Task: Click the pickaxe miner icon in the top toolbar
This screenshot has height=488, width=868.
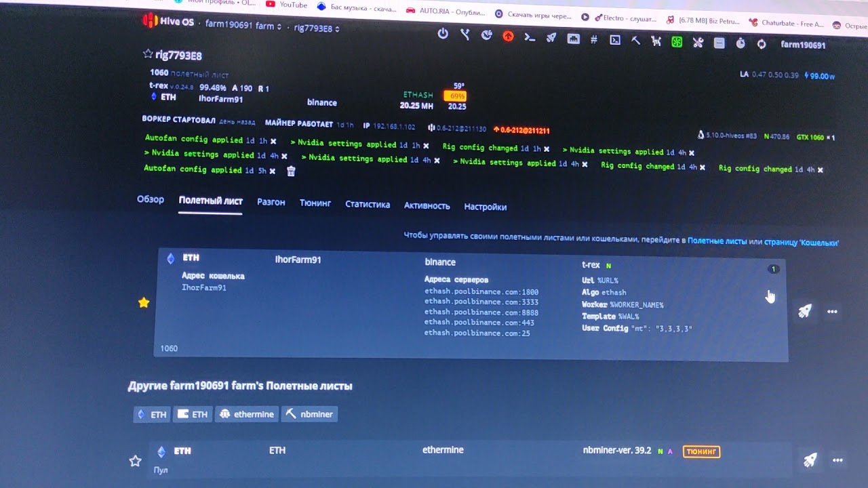Action: pyautogui.click(x=635, y=41)
